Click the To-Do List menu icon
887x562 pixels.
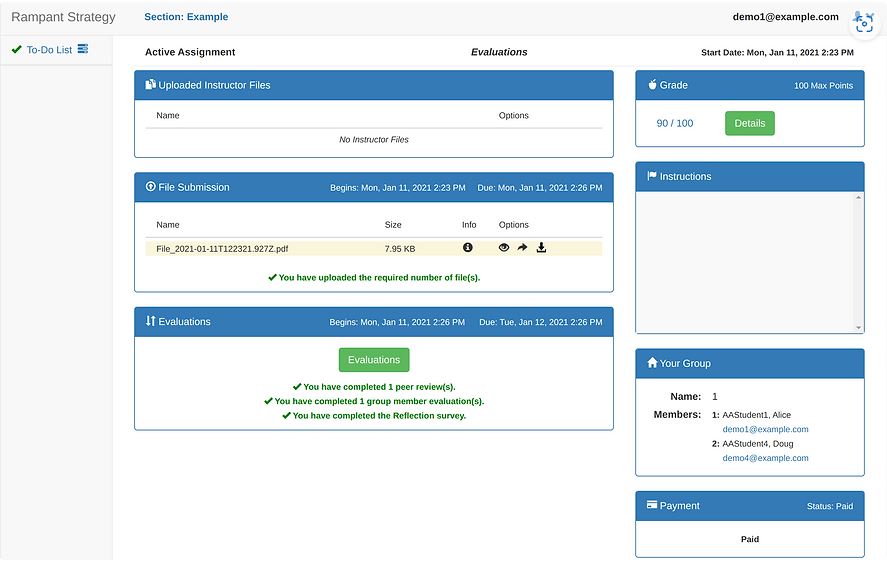pos(83,49)
